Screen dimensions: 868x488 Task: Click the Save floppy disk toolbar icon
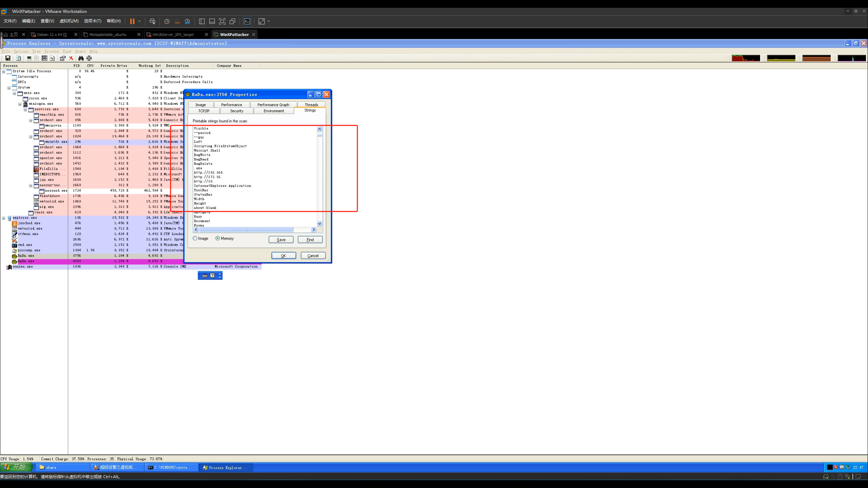coord(8,58)
